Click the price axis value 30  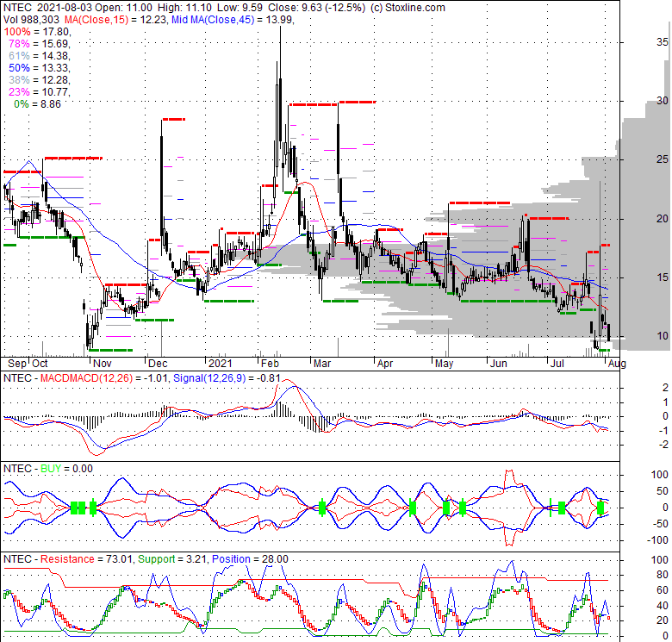[x=663, y=100]
